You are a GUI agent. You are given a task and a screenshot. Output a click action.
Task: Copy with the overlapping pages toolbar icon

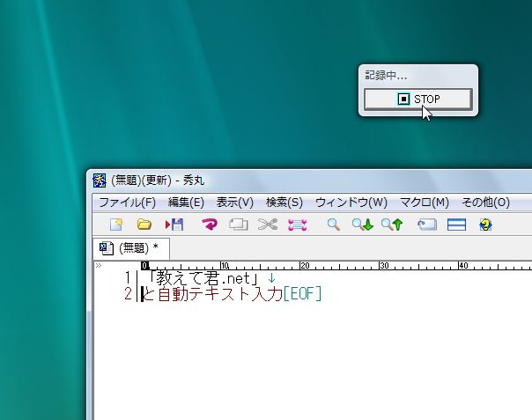(238, 225)
